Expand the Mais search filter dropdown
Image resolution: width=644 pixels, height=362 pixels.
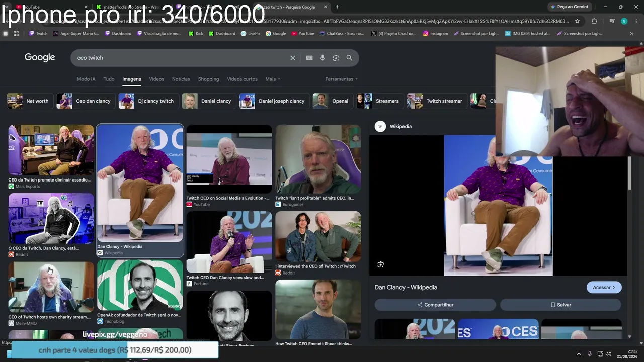tap(273, 79)
